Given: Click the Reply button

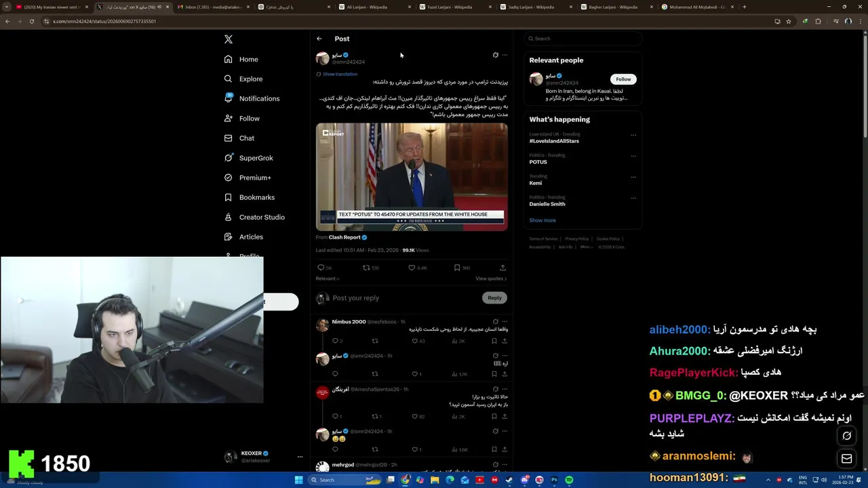Looking at the screenshot, I should click(x=494, y=298).
